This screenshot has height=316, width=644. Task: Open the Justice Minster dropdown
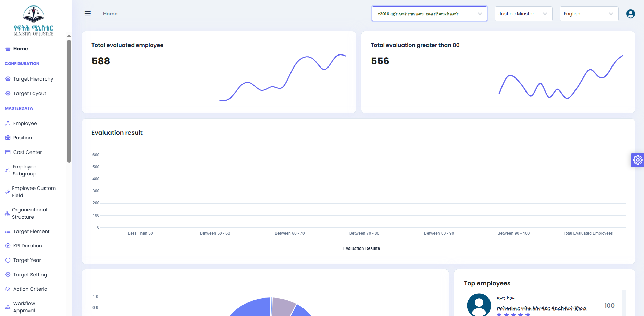[523, 14]
